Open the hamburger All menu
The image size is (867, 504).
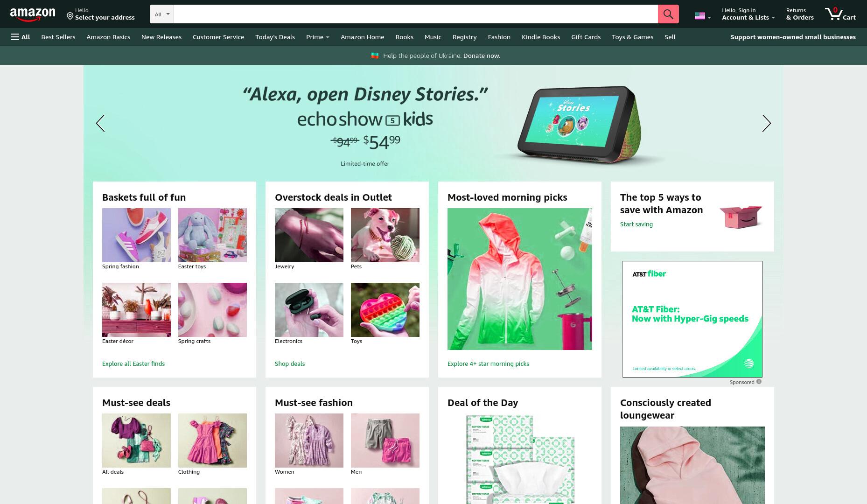click(21, 37)
